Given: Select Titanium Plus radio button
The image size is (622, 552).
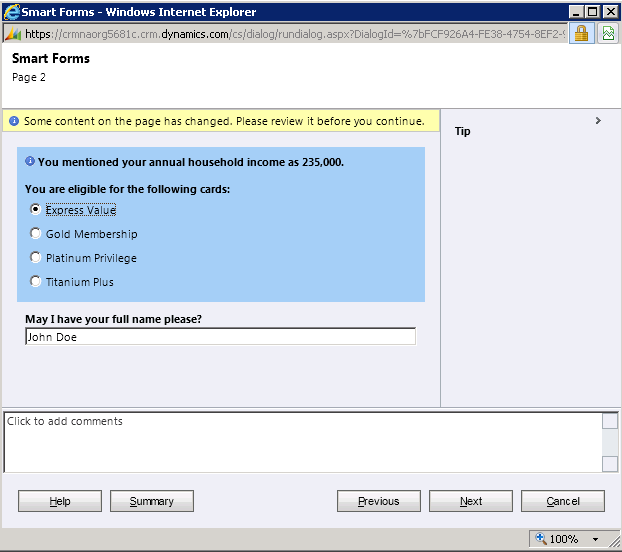Looking at the screenshot, I should pos(36,282).
